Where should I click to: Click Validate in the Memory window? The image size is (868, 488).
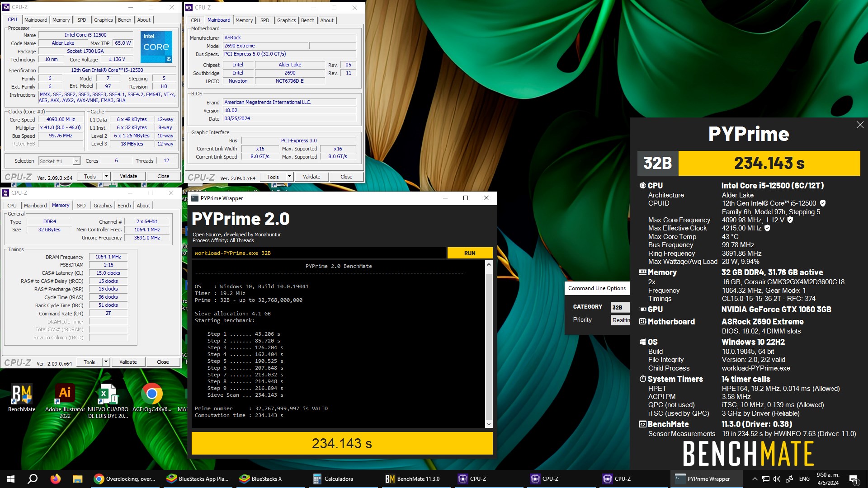(x=128, y=362)
